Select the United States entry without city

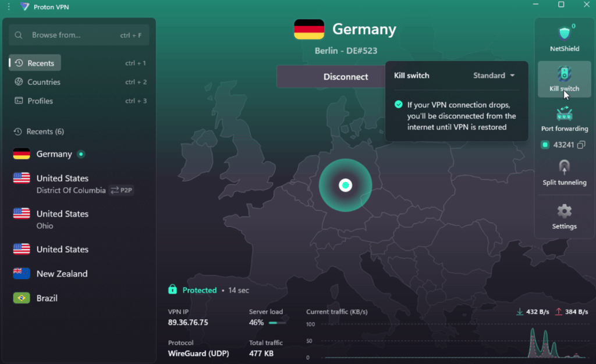coord(79,249)
